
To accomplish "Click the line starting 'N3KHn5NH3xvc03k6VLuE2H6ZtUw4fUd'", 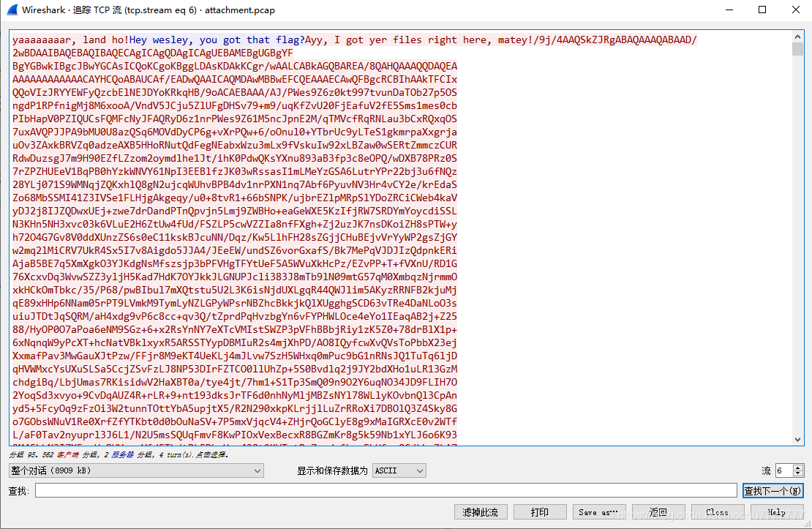I will tap(235, 225).
